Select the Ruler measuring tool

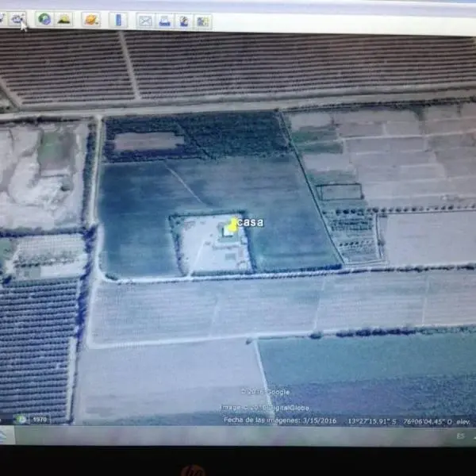[118, 20]
